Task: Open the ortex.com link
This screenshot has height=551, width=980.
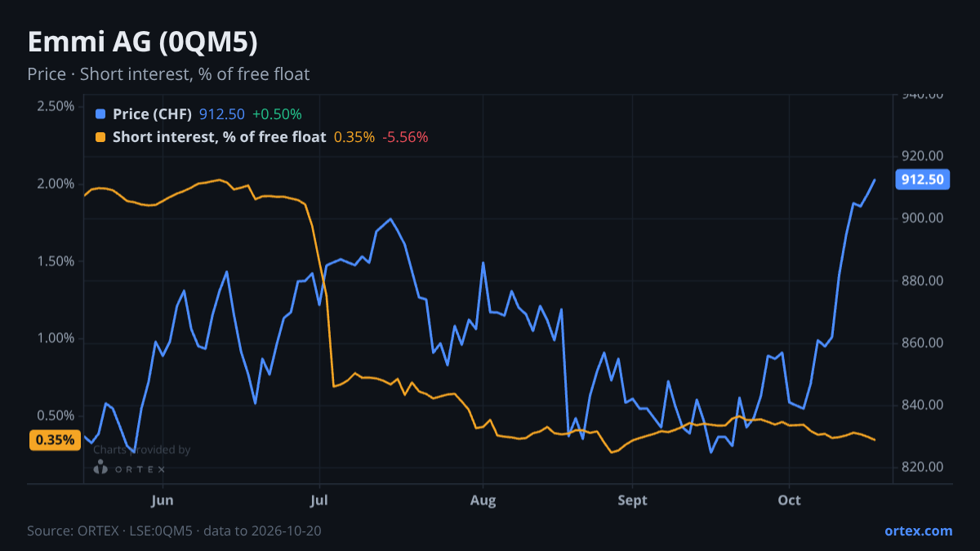Action: 919,531
